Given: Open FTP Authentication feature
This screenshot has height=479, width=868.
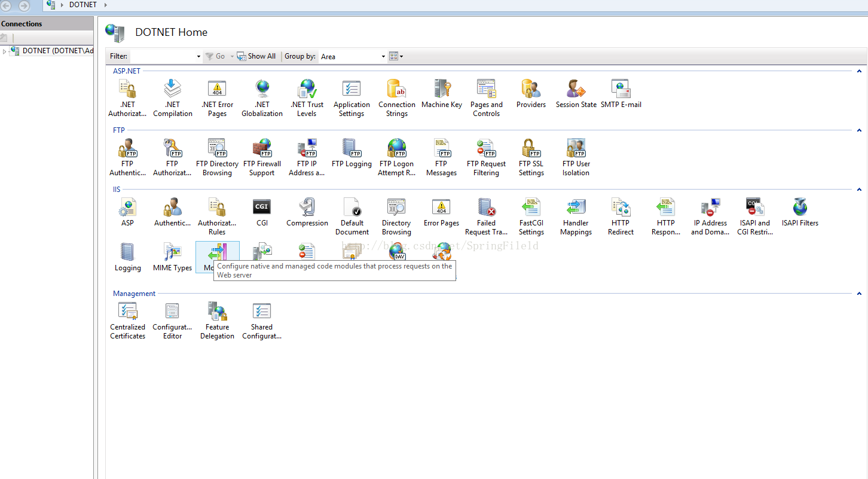Looking at the screenshot, I should (x=127, y=158).
